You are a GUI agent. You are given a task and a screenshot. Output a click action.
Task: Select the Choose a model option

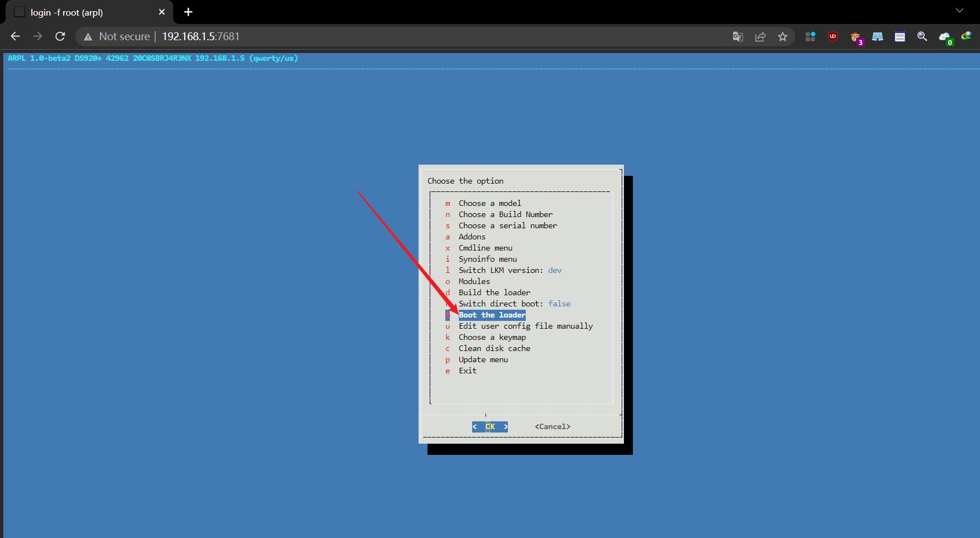(489, 203)
